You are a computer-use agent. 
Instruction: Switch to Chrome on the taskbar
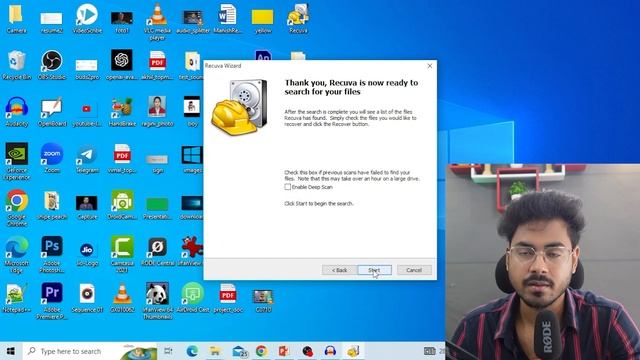262,351
